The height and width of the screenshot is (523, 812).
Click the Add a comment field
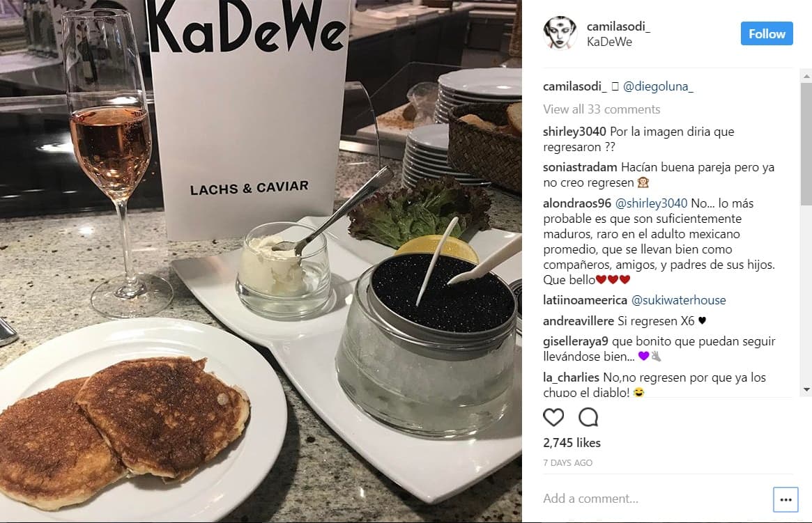(x=655, y=499)
